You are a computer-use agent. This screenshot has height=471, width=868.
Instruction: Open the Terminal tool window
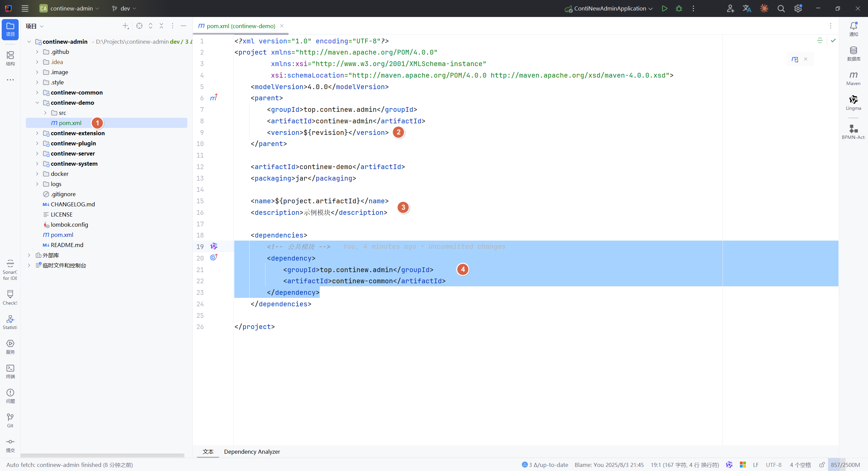pyautogui.click(x=10, y=371)
